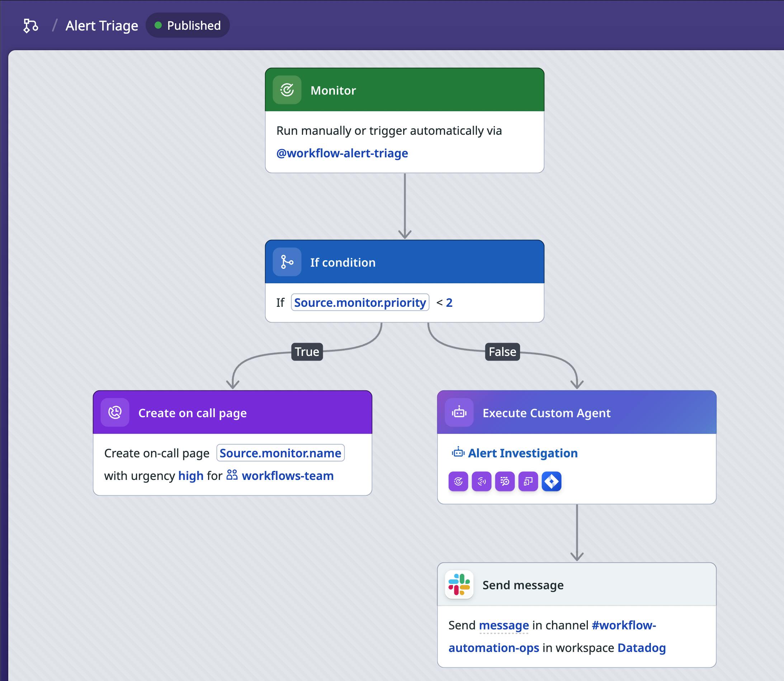Expand the Source.monitor.priority variable chip

click(360, 303)
